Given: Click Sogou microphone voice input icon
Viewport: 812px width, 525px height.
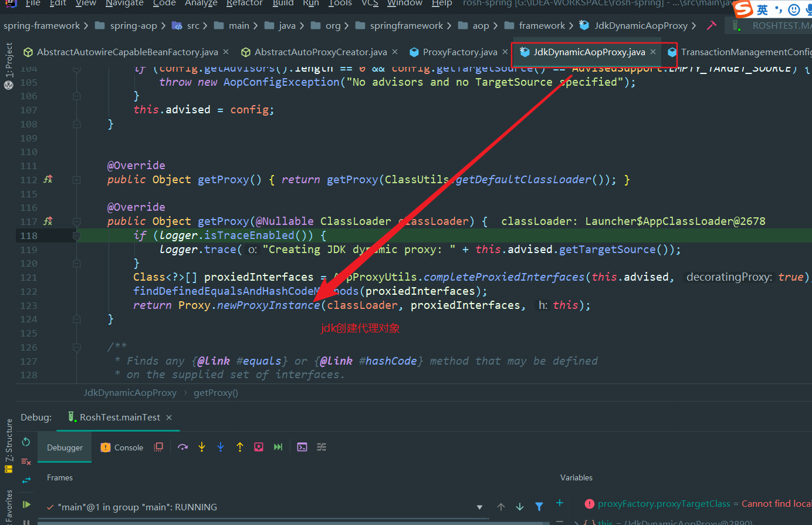Looking at the screenshot, I should click(x=808, y=9).
